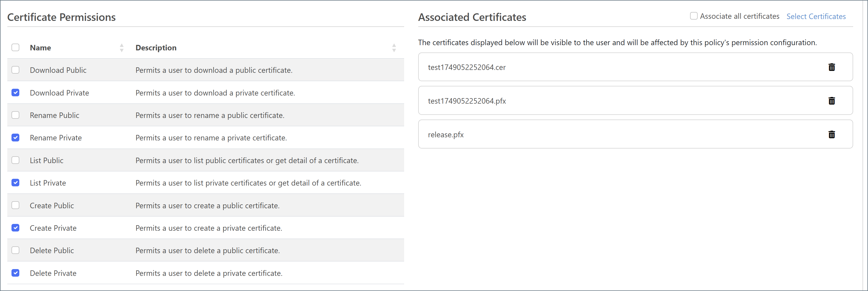Enable Create Public permission
Image resolution: width=868 pixels, height=291 pixels.
15,205
